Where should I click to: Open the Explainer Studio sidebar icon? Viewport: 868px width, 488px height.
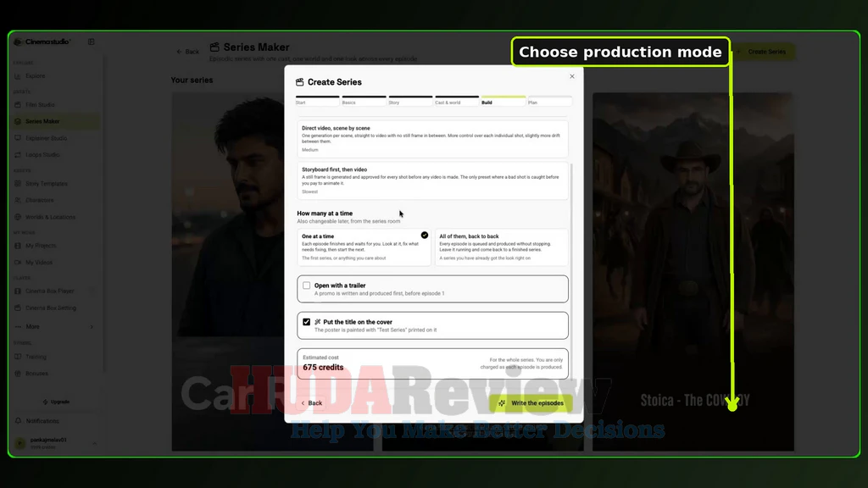(18, 138)
